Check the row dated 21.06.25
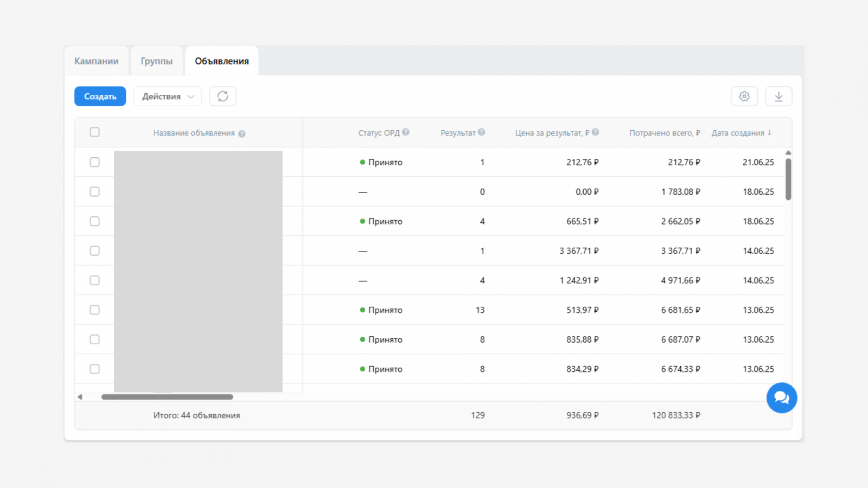This screenshot has width=868, height=488. (x=94, y=162)
